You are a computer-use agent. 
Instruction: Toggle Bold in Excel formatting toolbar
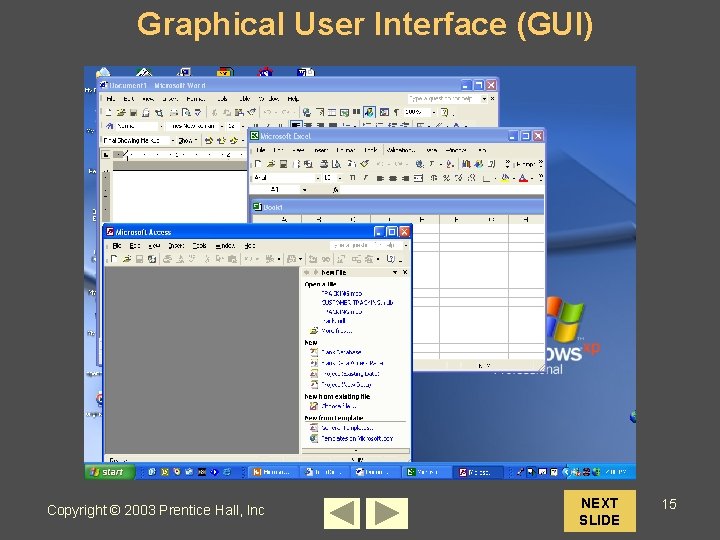pos(352,178)
